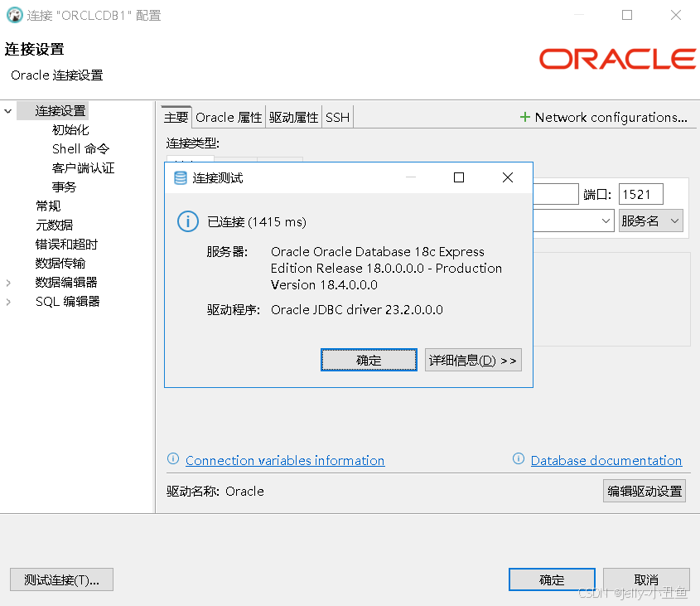Select 数据传输 in the left tree
700x606 pixels.
tap(60, 264)
